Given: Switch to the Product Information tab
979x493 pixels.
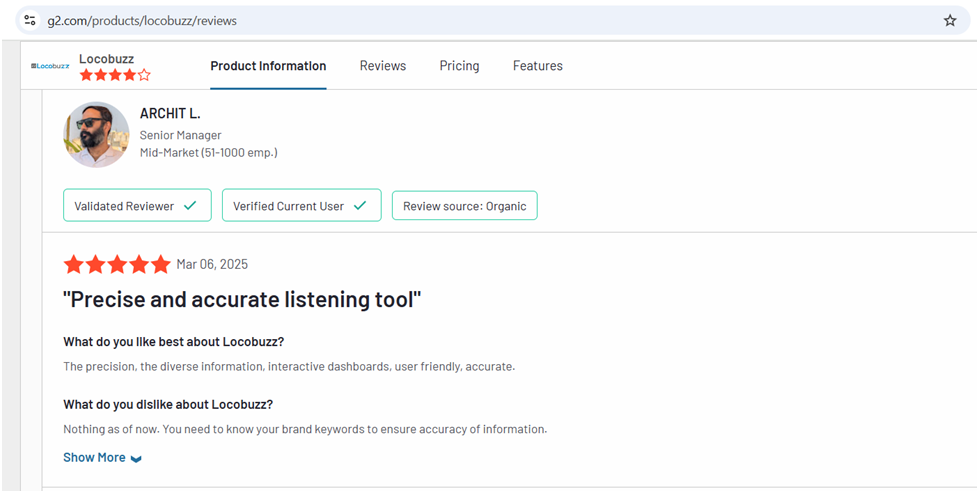Looking at the screenshot, I should (x=268, y=66).
